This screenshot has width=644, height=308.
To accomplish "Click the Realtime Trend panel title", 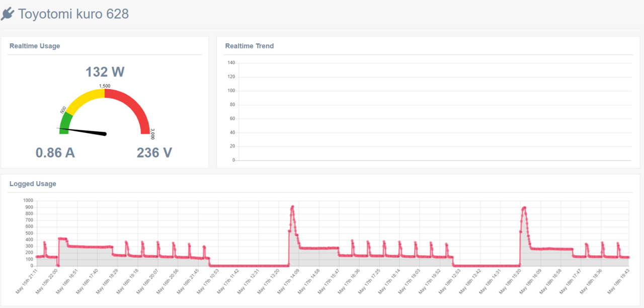I will [x=250, y=46].
